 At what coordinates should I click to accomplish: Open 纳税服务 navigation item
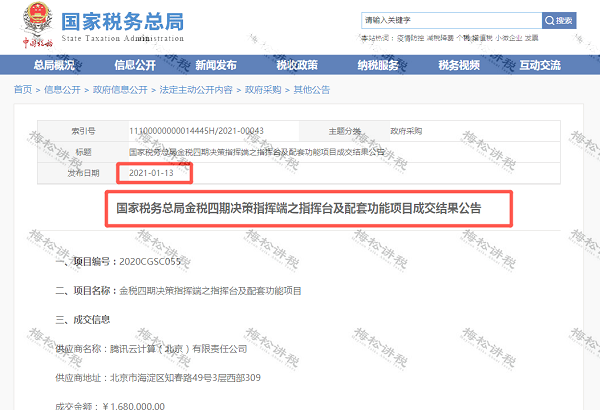378,65
